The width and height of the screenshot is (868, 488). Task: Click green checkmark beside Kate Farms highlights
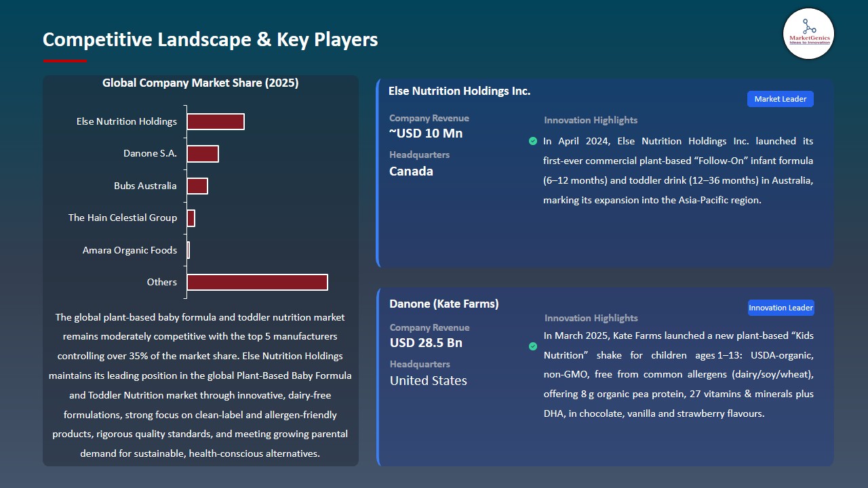(x=533, y=346)
